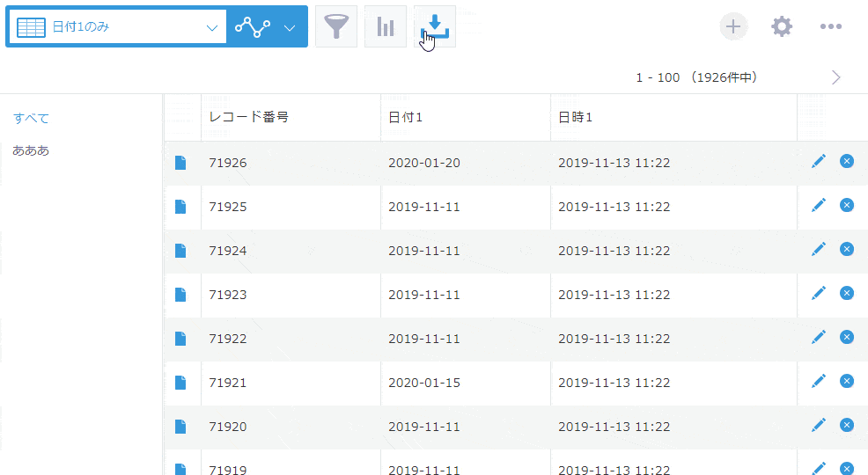Open app settings gear icon

click(782, 26)
